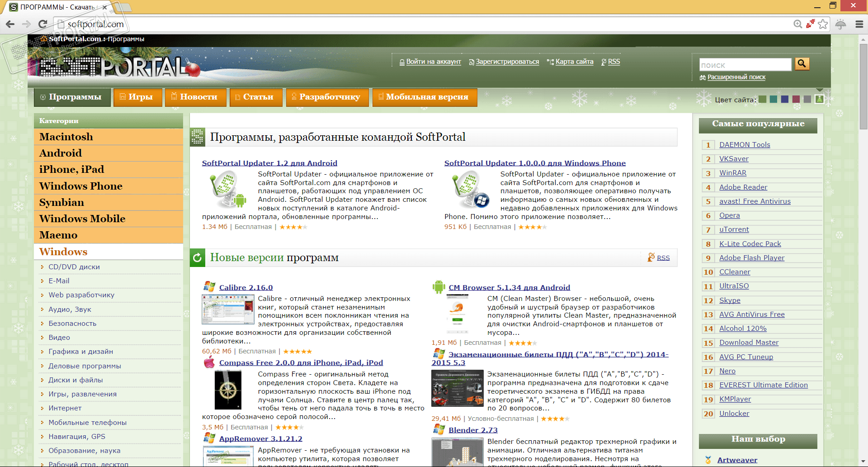Open K-Lite Codec Pack link
This screenshot has width=868, height=467.
(750, 244)
